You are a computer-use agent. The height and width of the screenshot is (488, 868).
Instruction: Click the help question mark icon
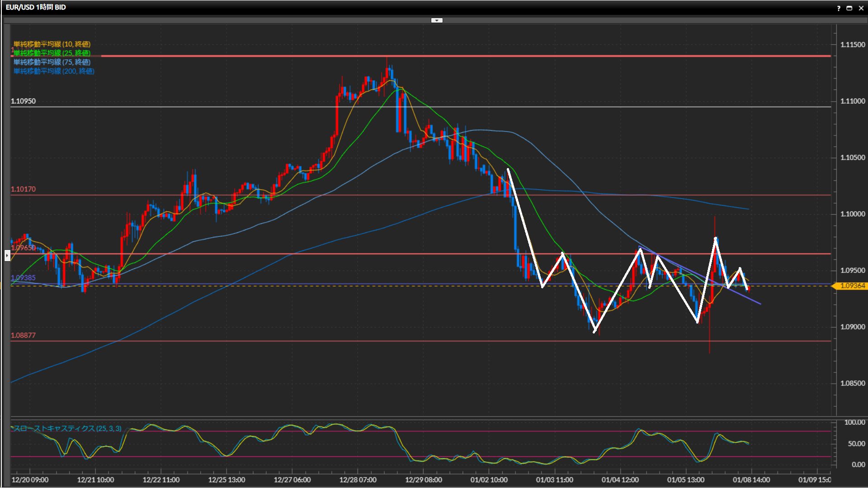pyautogui.click(x=839, y=8)
